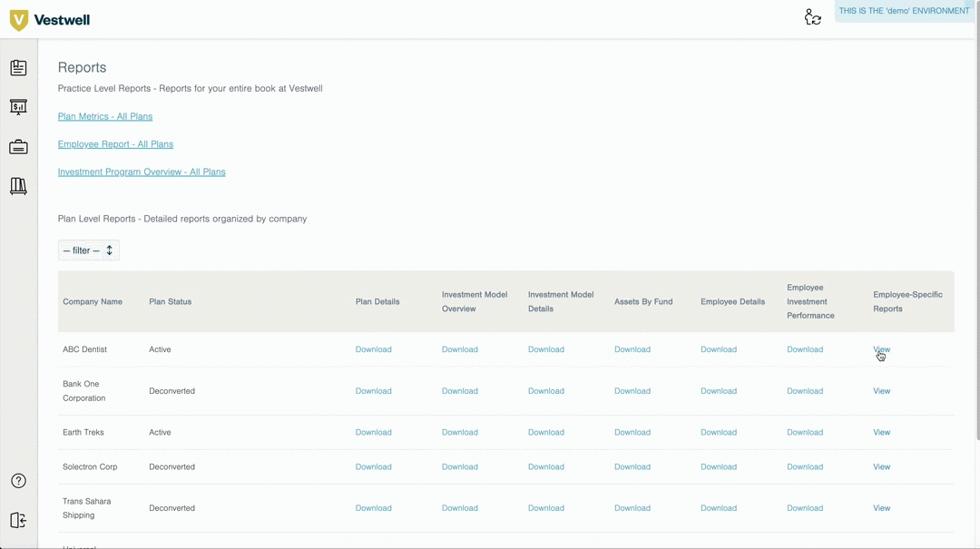Screen dimensions: 980x549
Task: Download Employee Investment Performance for Earth Treks
Action: point(805,432)
